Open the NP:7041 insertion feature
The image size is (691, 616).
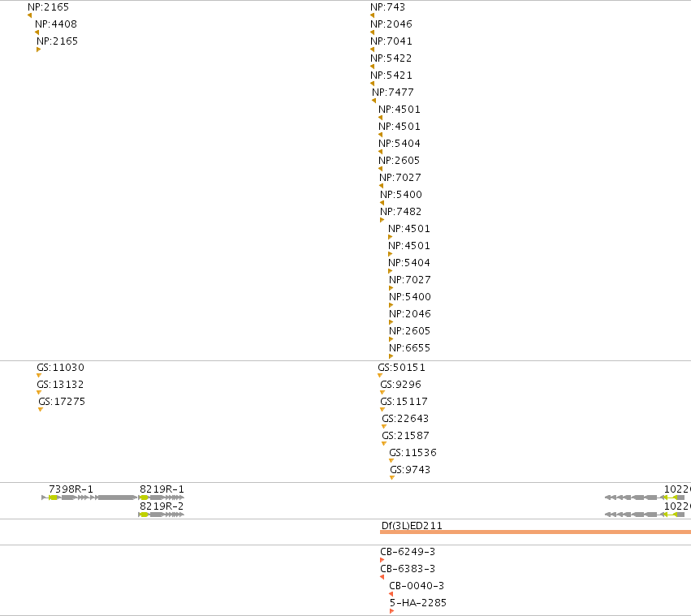point(391,41)
